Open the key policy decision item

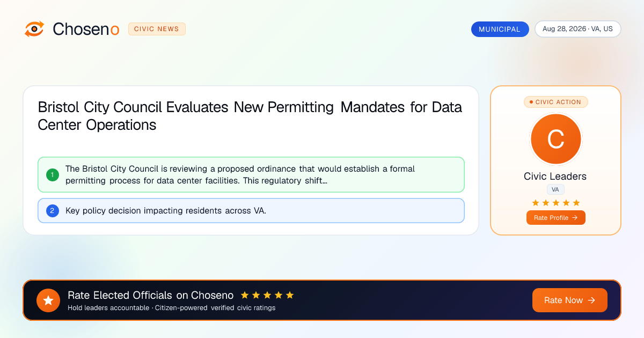[x=251, y=210]
